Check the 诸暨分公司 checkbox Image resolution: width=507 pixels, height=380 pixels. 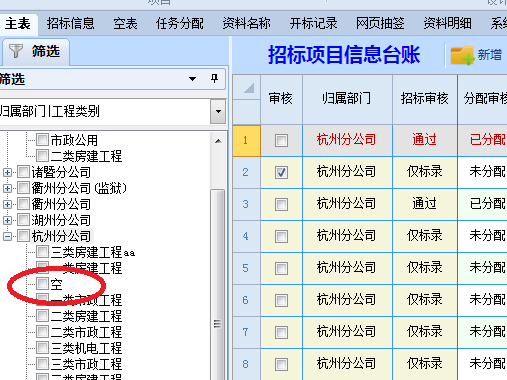[x=24, y=172]
